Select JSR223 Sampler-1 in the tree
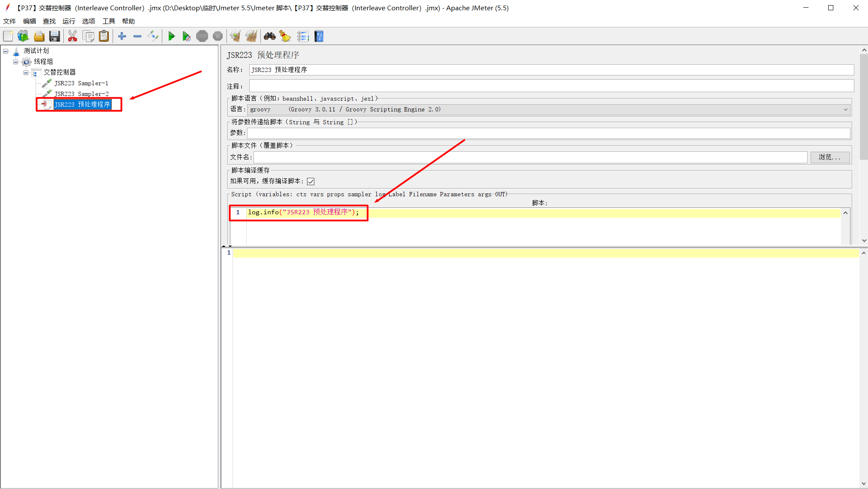 [81, 83]
